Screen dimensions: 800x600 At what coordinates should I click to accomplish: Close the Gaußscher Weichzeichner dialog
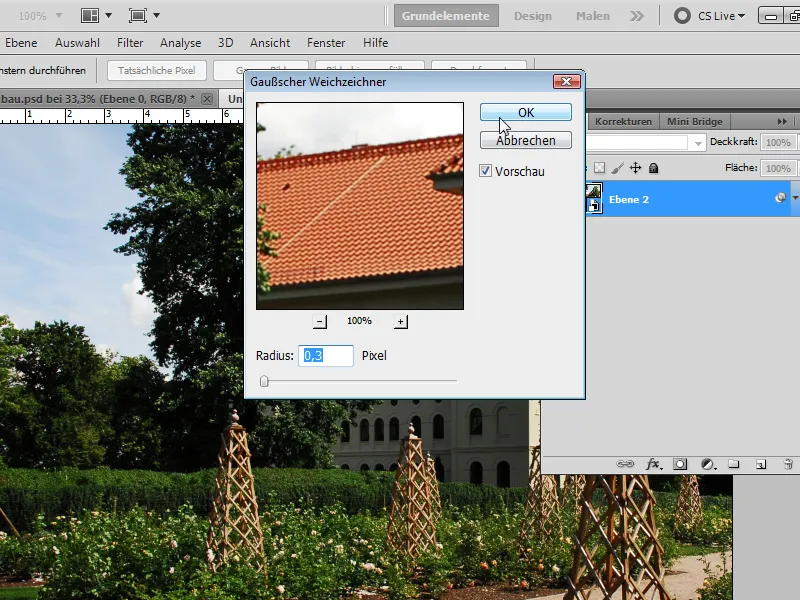[566, 82]
